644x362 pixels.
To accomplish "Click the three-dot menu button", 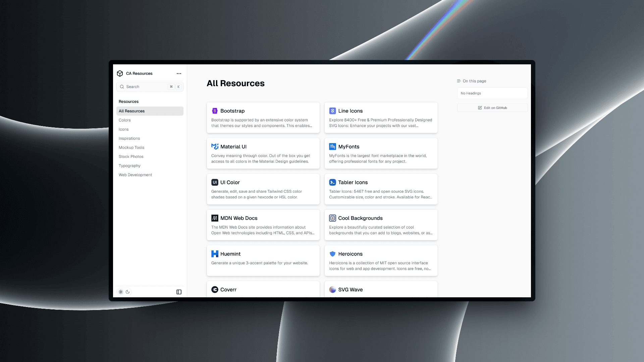I will [x=179, y=73].
